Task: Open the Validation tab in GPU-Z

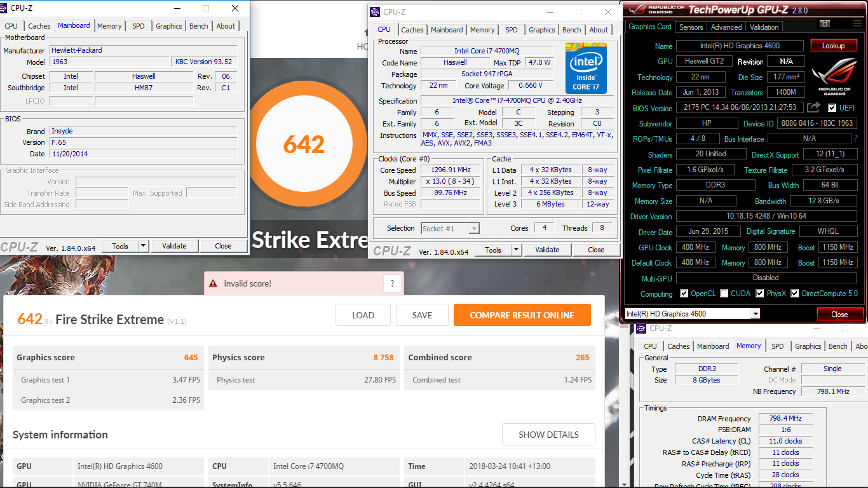Action: pos(764,27)
